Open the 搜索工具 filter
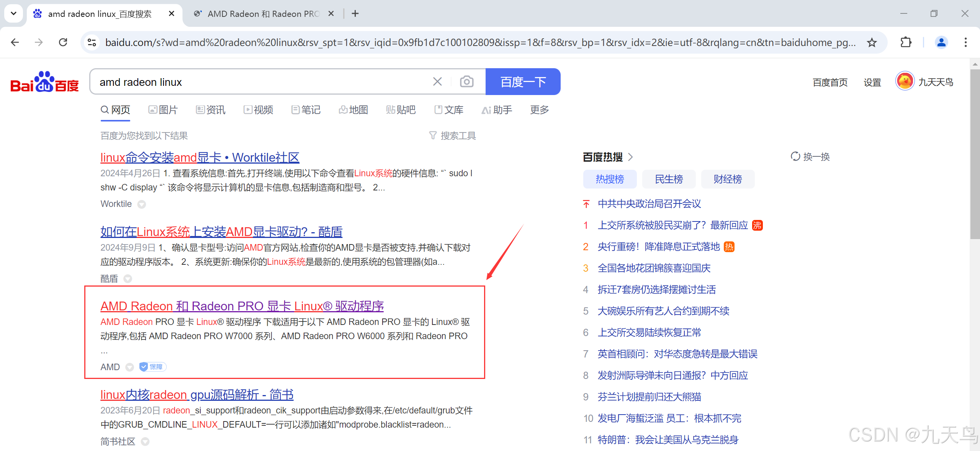Image resolution: width=980 pixels, height=451 pixels. pyautogui.click(x=452, y=136)
